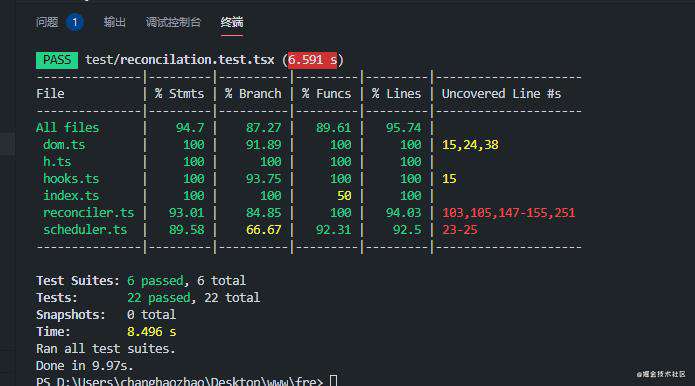
Task: Click the Ran all test suites line
Action: (x=106, y=349)
